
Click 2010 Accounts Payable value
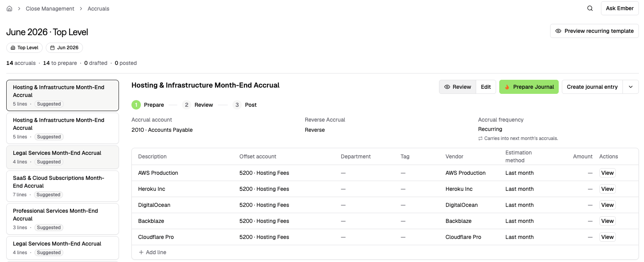click(x=162, y=130)
